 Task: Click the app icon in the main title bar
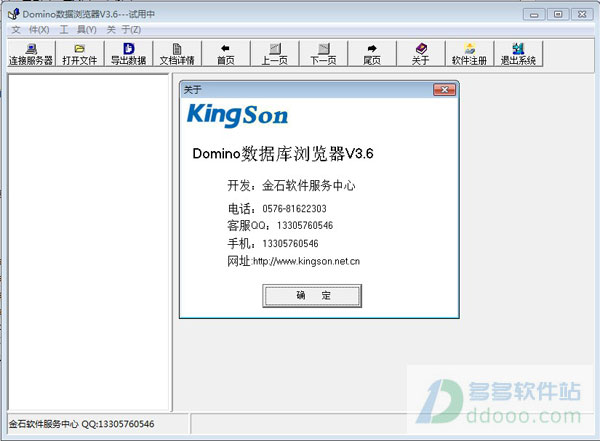[14, 14]
